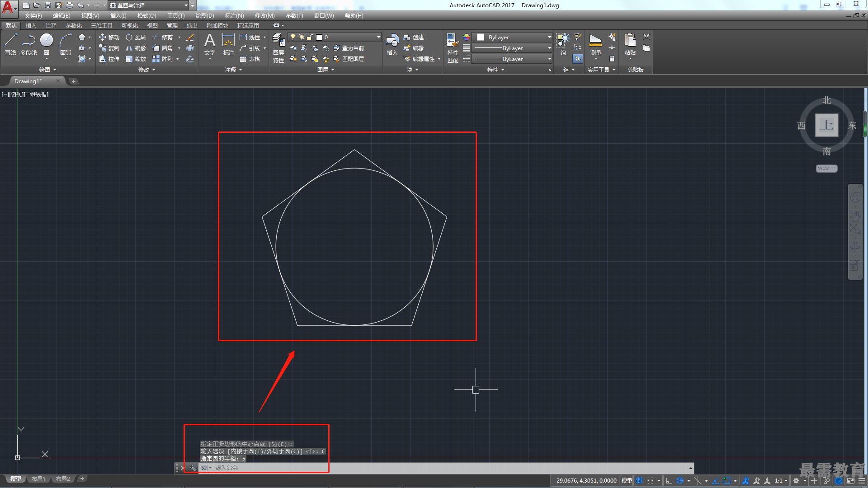This screenshot has height=488, width=868.
Task: Expand the 绘图 panel
Action: click(x=47, y=70)
